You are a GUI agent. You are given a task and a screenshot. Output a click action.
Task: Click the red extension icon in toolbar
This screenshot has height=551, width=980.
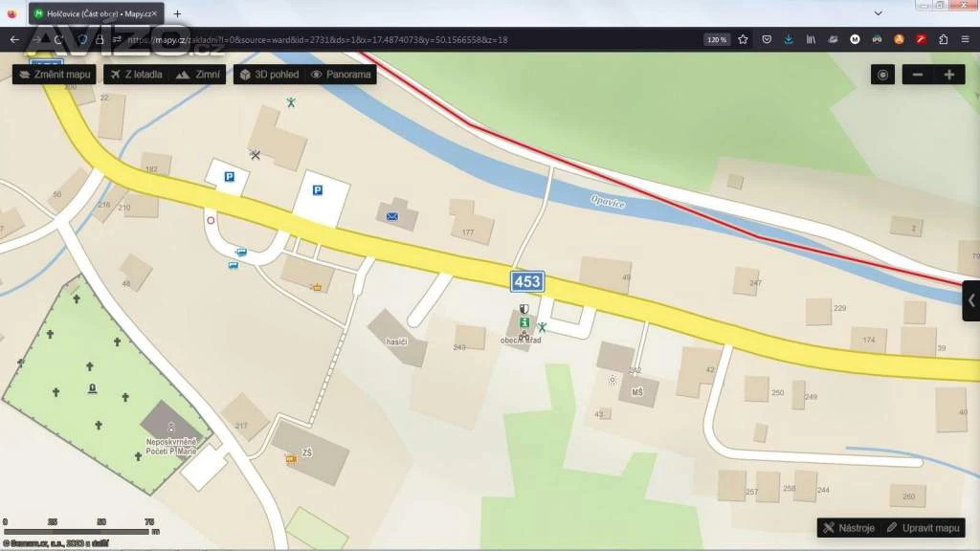point(922,39)
